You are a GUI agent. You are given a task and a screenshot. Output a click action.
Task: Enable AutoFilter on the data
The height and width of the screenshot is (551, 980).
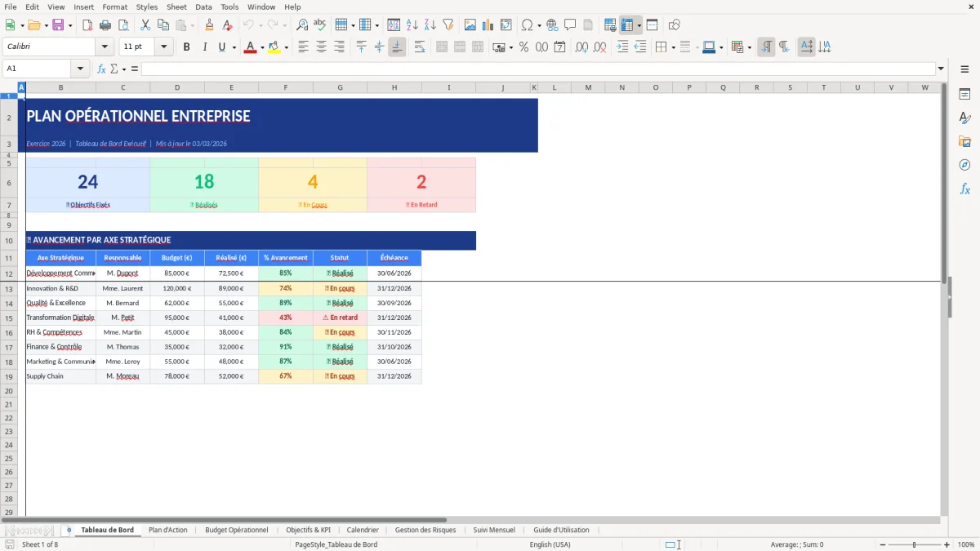pos(448,24)
